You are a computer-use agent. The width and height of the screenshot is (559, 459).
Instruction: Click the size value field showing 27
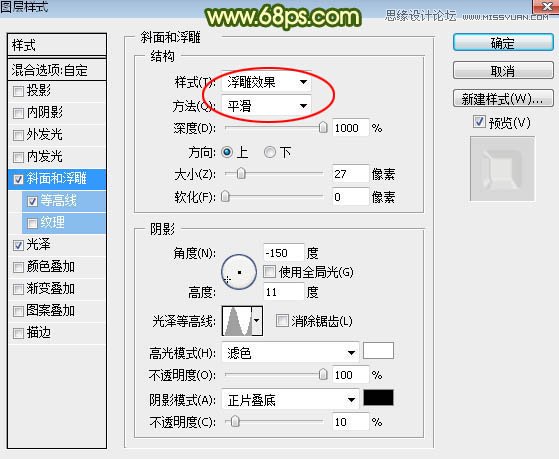(350, 174)
